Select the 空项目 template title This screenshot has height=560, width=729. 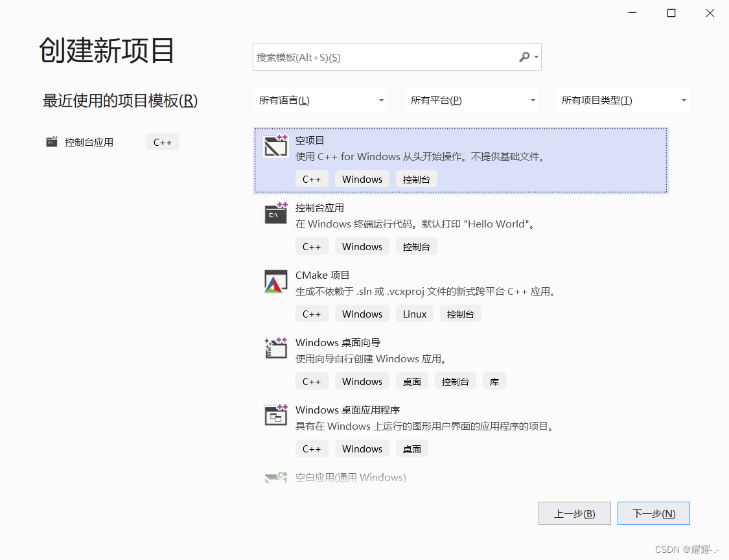point(310,141)
